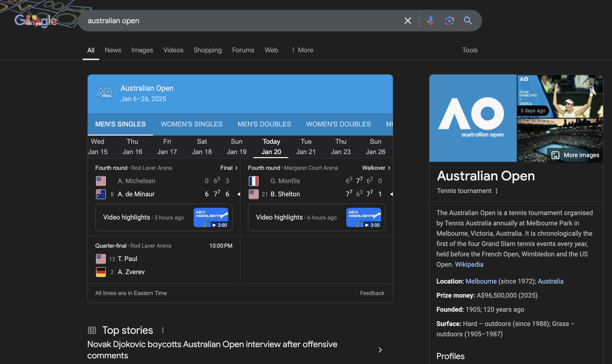Open the More search filters dropdown

(302, 50)
